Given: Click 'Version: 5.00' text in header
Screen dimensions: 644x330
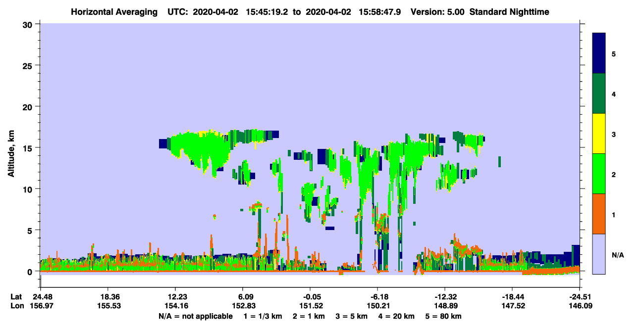Looking at the screenshot, I should pyautogui.click(x=437, y=11).
